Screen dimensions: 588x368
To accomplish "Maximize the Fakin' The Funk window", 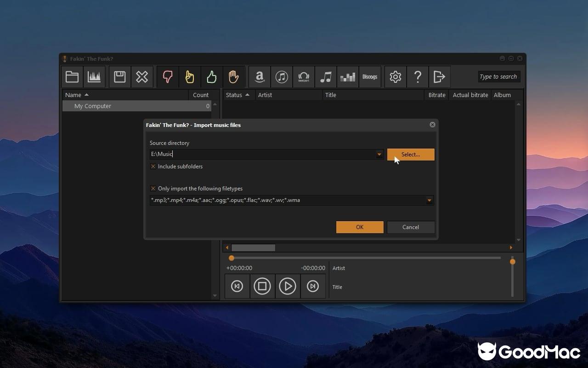I will 511,58.
